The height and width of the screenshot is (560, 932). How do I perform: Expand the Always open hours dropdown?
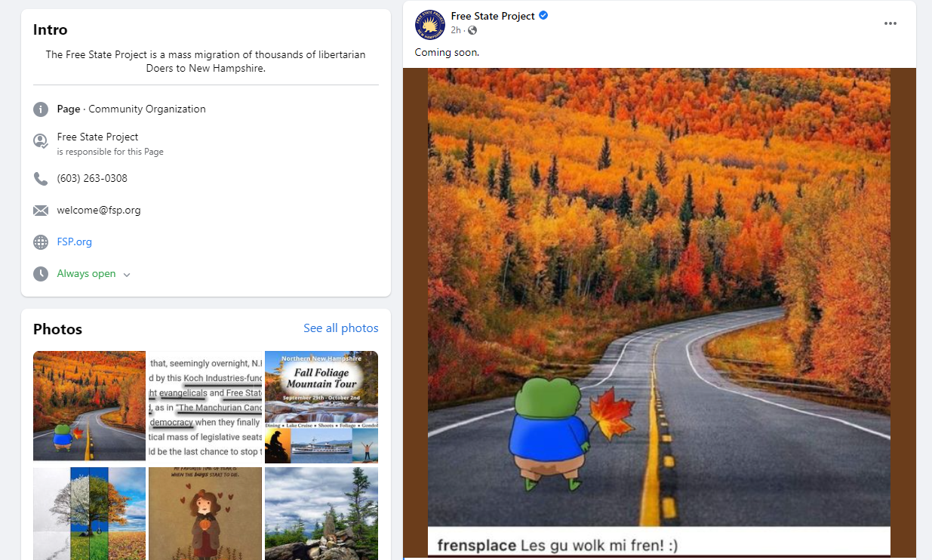127,275
